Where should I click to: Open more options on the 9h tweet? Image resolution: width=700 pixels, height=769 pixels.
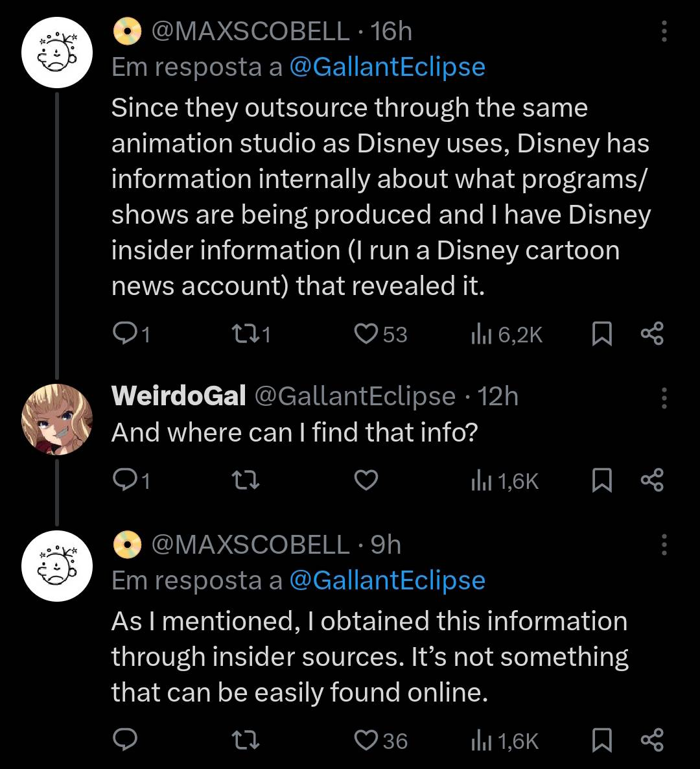point(664,545)
